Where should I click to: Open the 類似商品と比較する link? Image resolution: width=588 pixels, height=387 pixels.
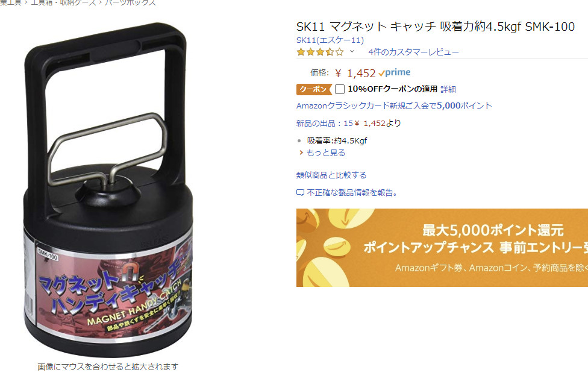(331, 175)
